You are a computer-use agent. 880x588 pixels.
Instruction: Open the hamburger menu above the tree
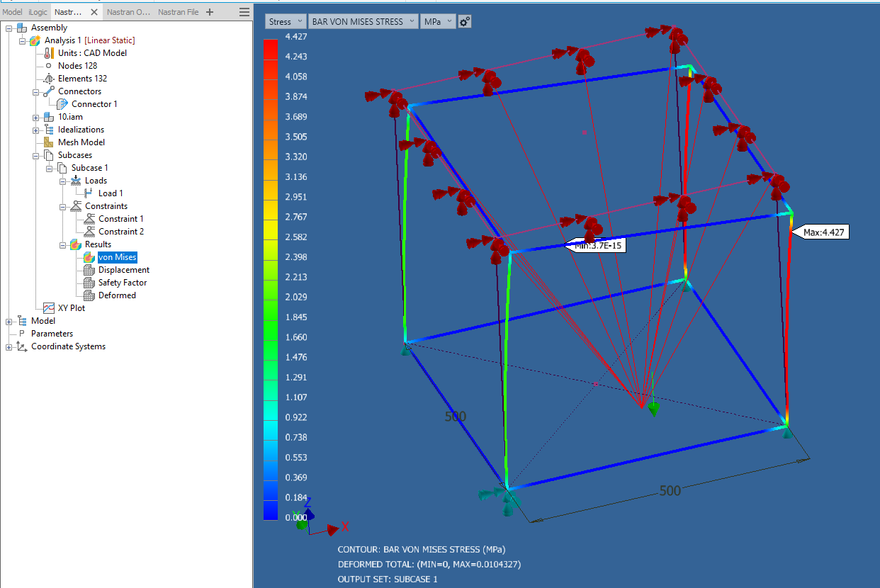pos(244,11)
